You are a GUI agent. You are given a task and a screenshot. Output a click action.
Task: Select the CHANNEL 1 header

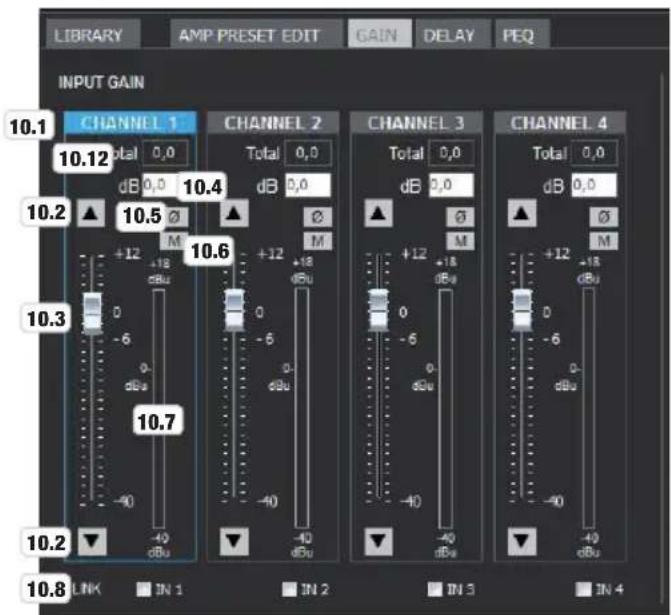[130, 123]
